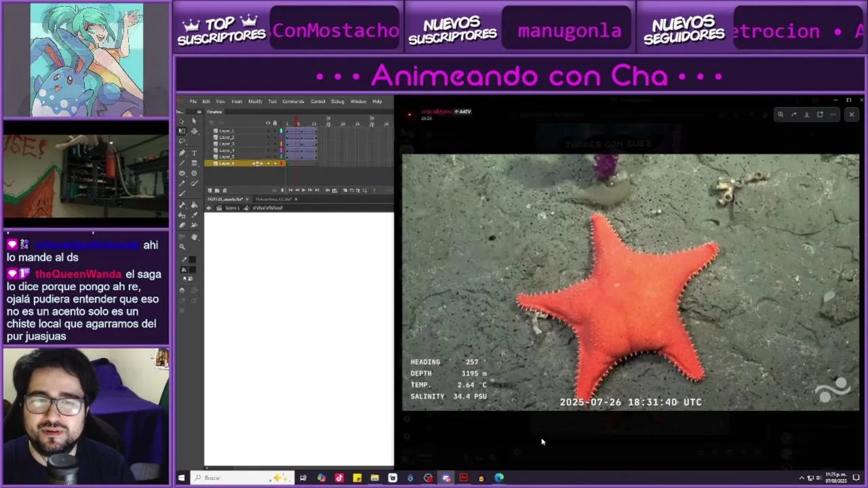868x488 pixels.
Task: Toggle lock dot for Layer_1
Action: tap(275, 131)
